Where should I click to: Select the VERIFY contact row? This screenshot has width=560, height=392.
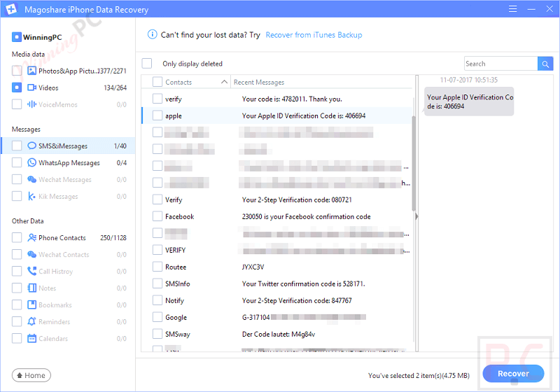click(277, 250)
